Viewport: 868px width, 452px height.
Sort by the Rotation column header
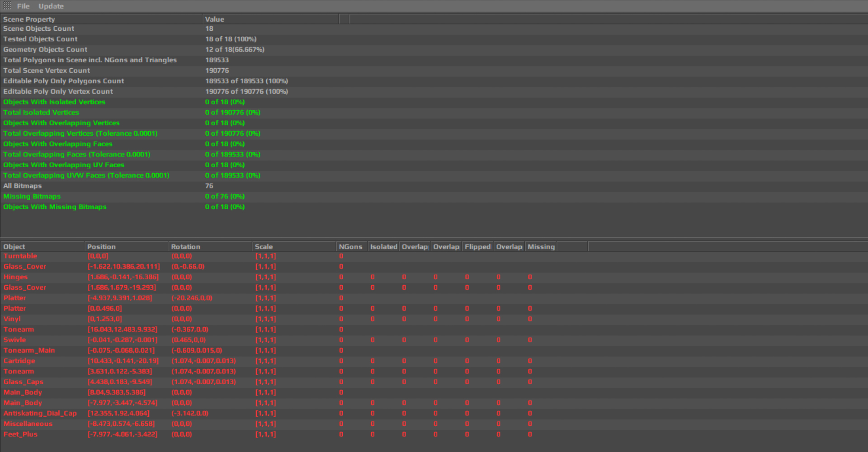[210, 246]
